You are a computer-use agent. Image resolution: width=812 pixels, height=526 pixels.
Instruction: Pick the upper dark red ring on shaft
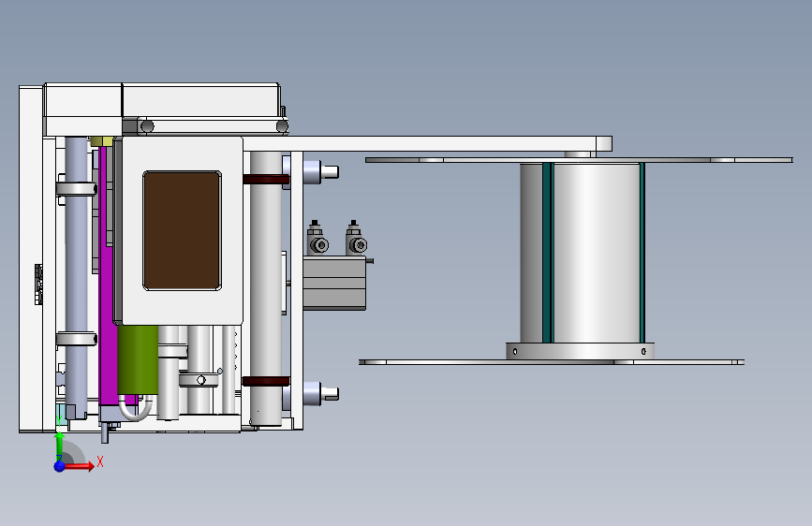[x=266, y=180]
